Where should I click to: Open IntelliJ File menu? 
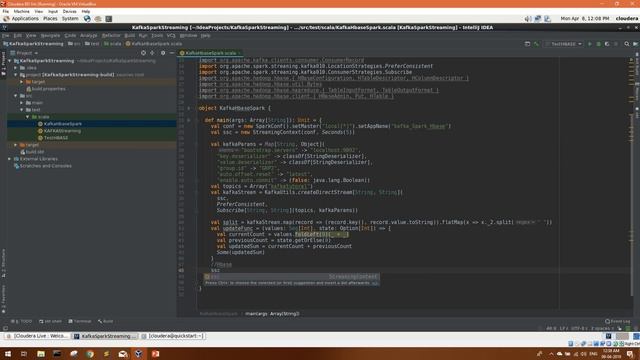click(5, 36)
